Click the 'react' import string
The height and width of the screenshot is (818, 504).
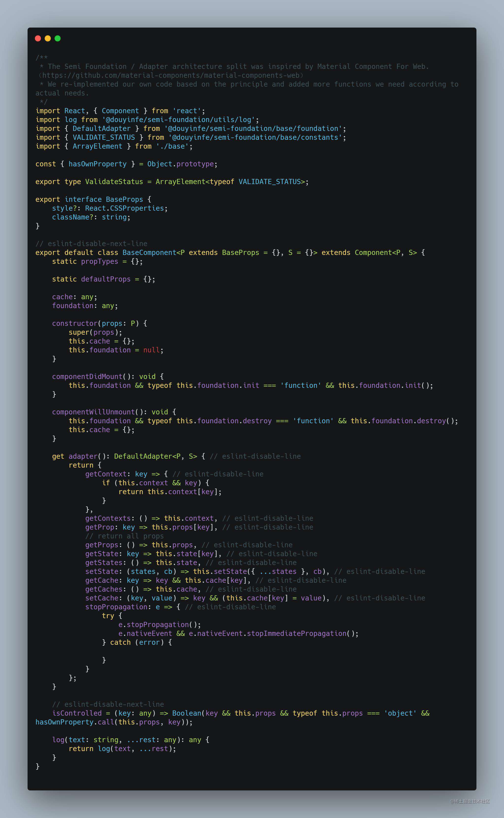coord(187,111)
